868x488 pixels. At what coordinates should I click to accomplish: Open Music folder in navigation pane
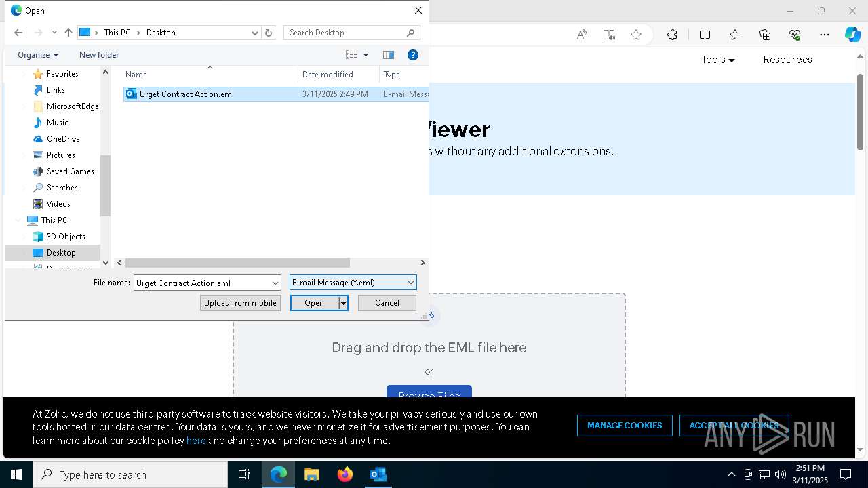click(x=58, y=123)
